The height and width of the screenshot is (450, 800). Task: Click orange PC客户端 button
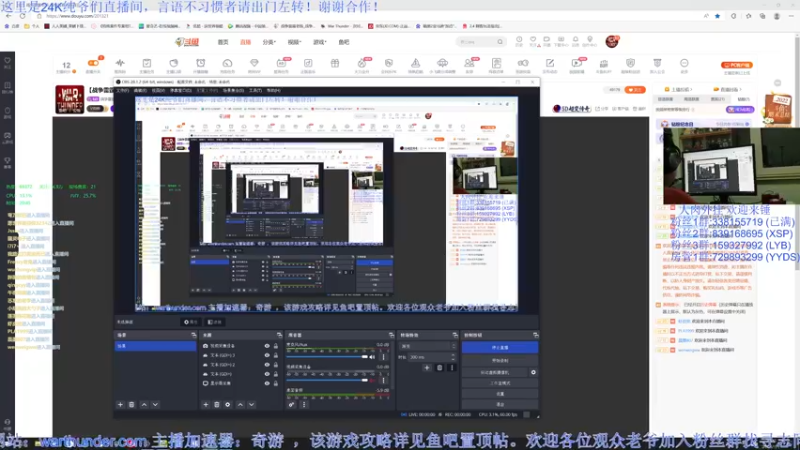click(x=737, y=65)
